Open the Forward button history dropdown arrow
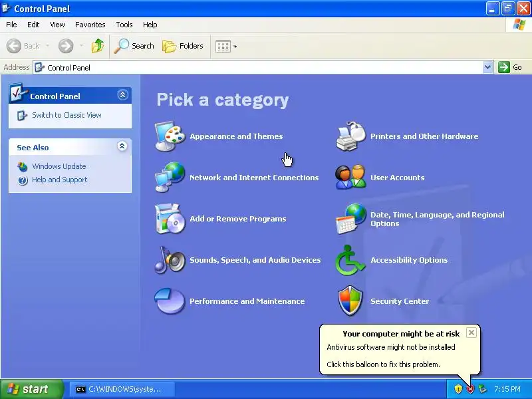 pyautogui.click(x=81, y=46)
